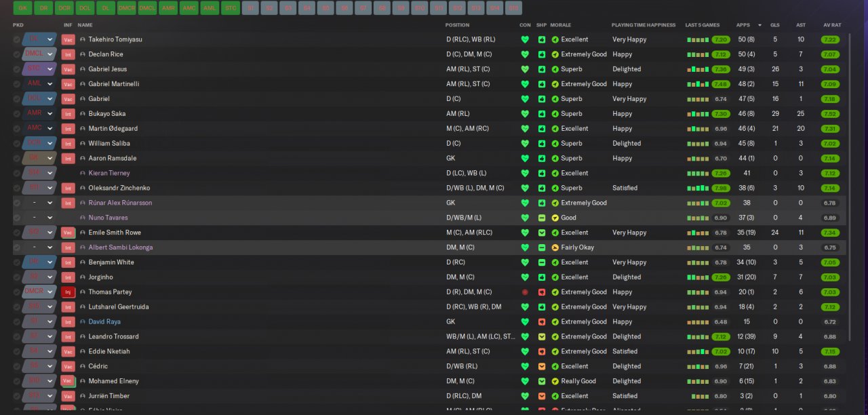Click the player profile icon beside Kieran Tierney
Image resolution: width=868 pixels, height=415 pixels.
pos(83,174)
